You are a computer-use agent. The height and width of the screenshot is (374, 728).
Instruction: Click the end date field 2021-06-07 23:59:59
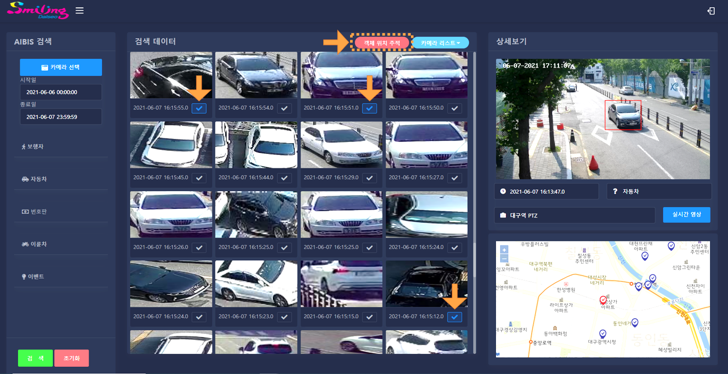[61, 117]
